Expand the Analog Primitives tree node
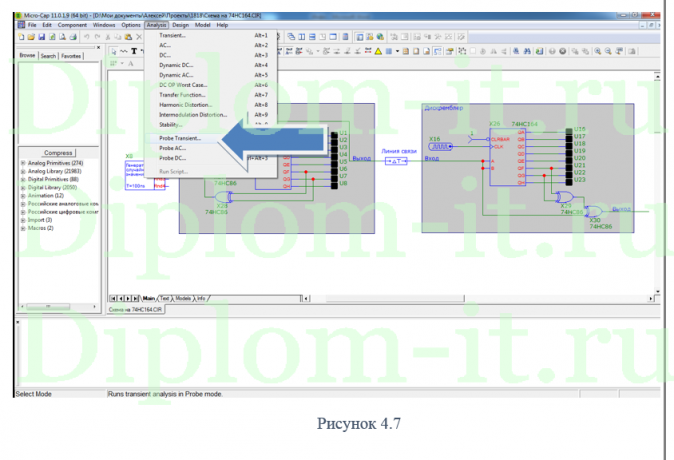The image size is (674, 460). [x=23, y=163]
